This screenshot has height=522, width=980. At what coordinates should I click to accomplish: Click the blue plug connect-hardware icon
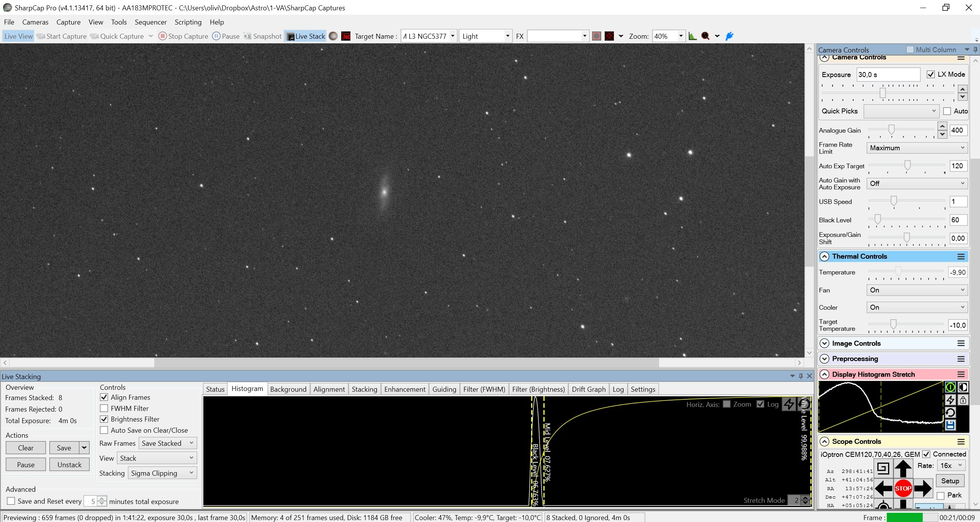tap(730, 36)
